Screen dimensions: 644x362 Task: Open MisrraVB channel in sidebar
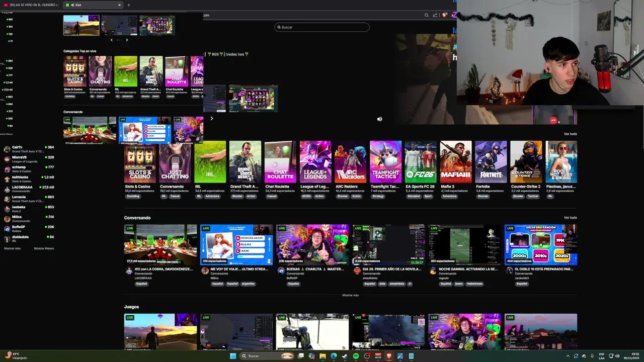pos(29,159)
